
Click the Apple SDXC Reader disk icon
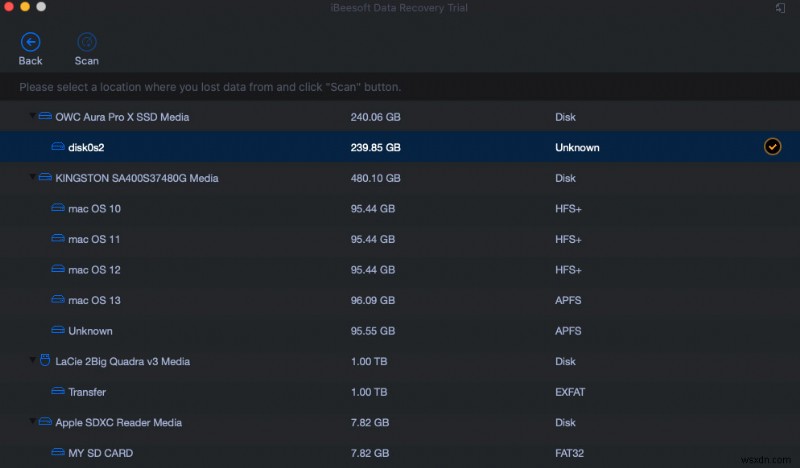[x=45, y=423]
